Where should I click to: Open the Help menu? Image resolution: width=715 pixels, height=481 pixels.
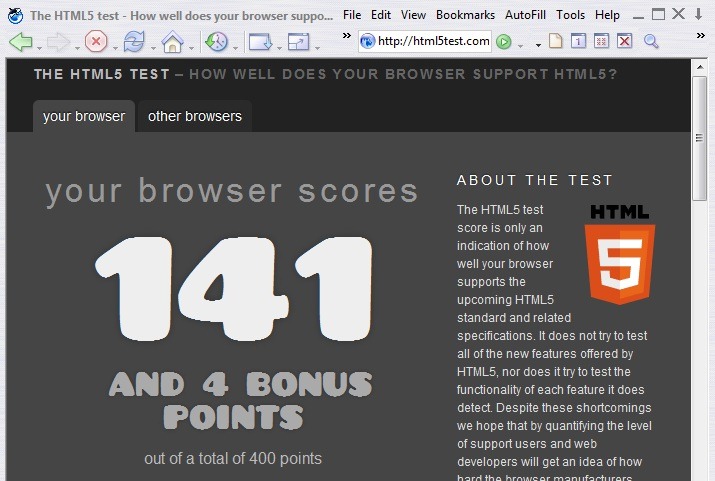[x=607, y=15]
